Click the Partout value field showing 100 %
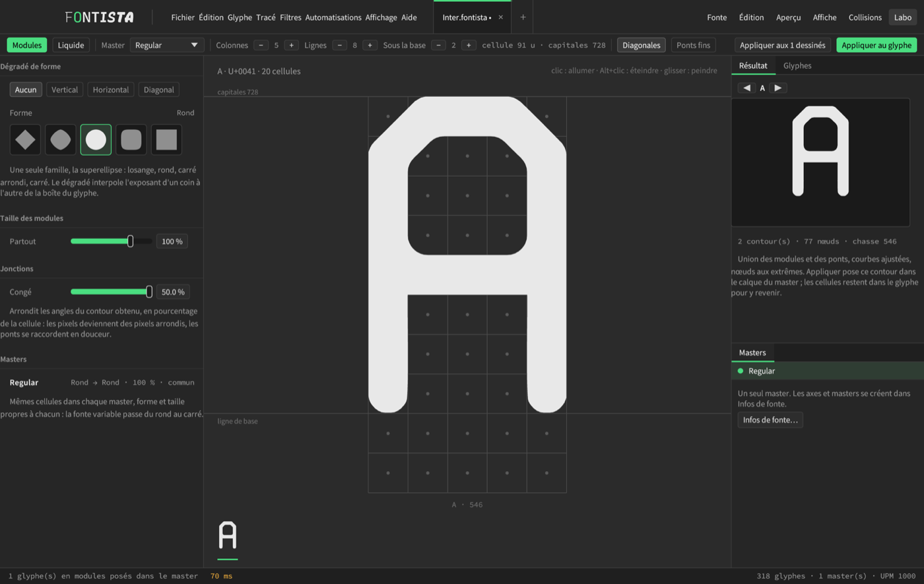924x584 pixels. pos(172,242)
